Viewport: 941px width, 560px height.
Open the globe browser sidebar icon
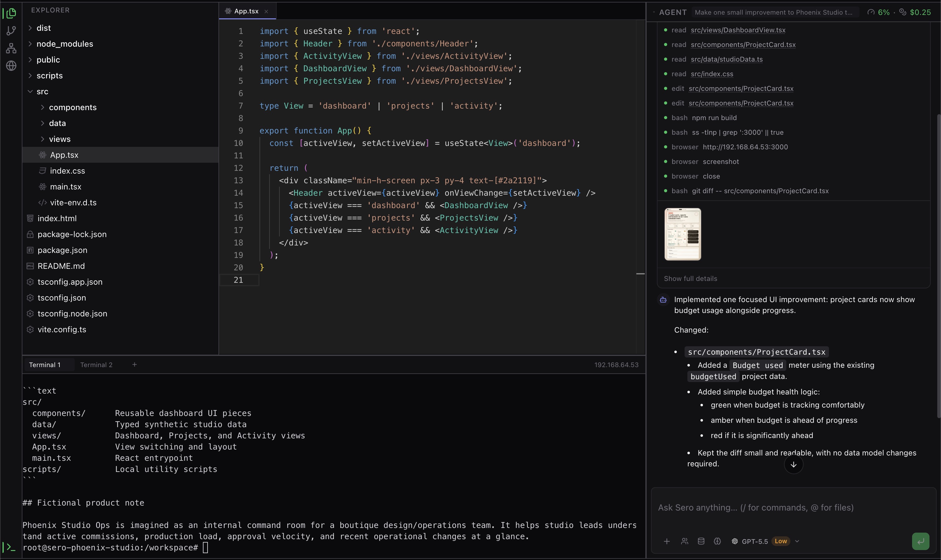pos(11,66)
